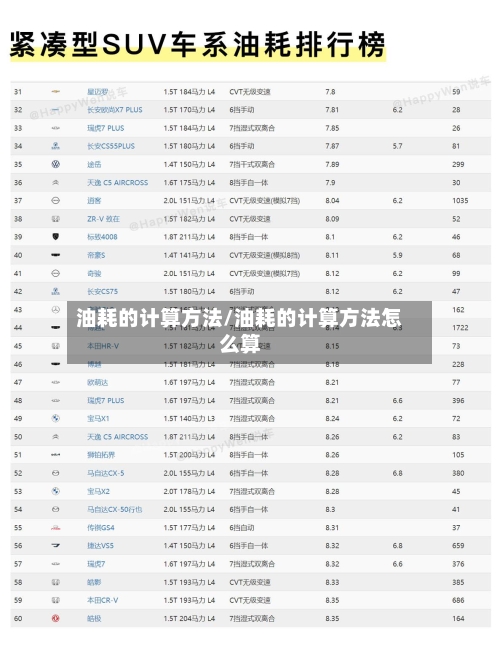Open the 传祺GS4 link
The height and width of the screenshot is (666, 500).
tap(101, 528)
